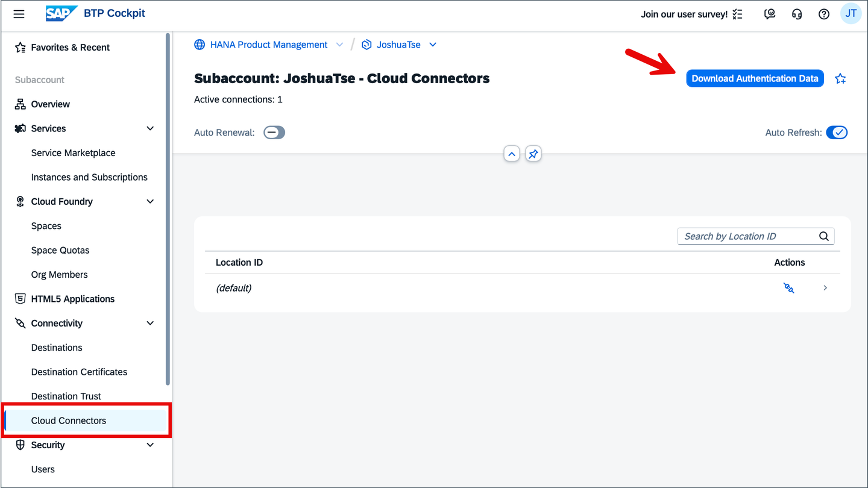
Task: Open the HANA Product Management breadcrumb dropdown
Action: pos(339,45)
